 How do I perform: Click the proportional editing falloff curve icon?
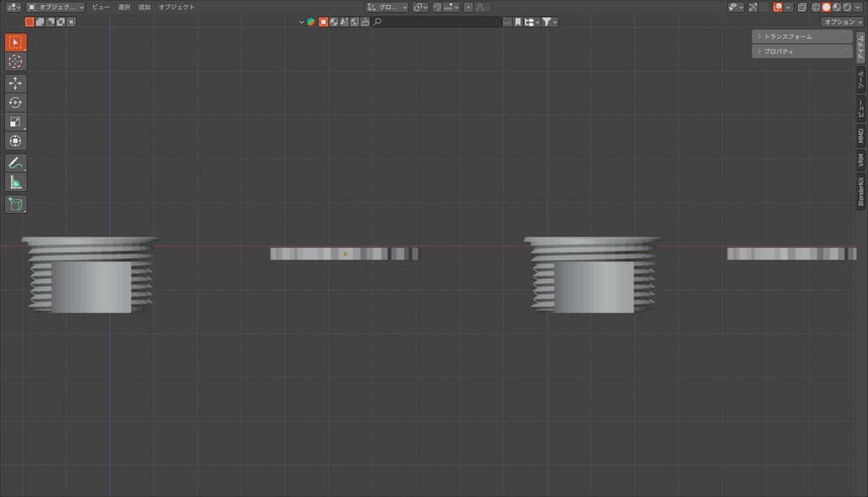(x=480, y=7)
